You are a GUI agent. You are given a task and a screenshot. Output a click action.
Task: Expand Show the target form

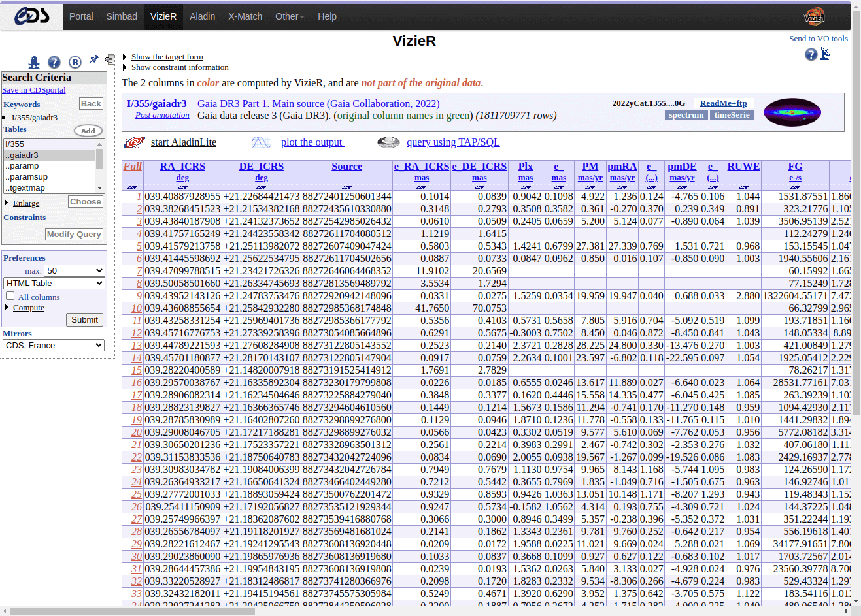(167, 57)
